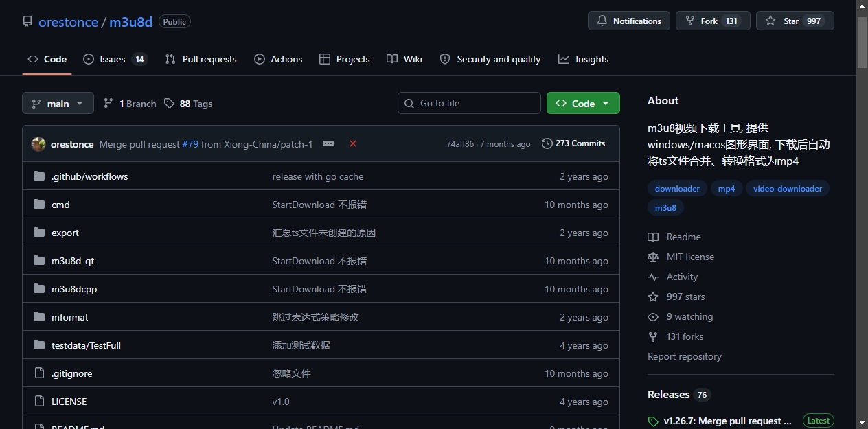The width and height of the screenshot is (868, 429).
Task: Open the MIT license link
Action: (681, 257)
